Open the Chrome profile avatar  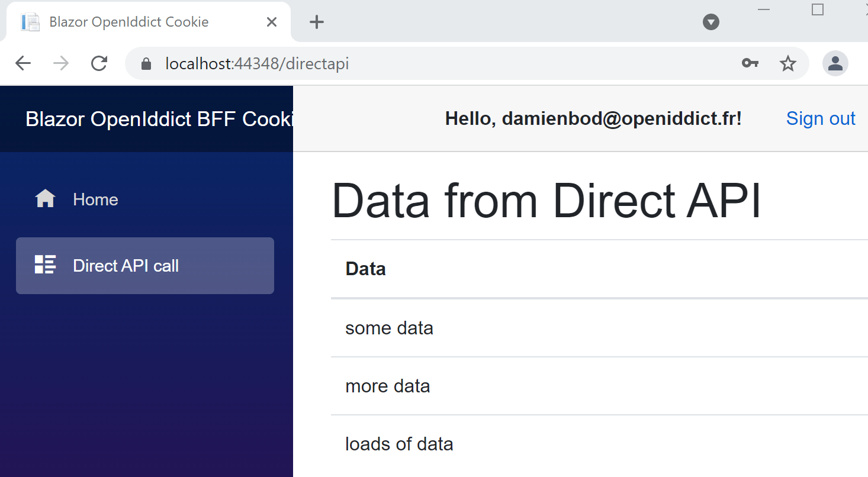pyautogui.click(x=835, y=63)
